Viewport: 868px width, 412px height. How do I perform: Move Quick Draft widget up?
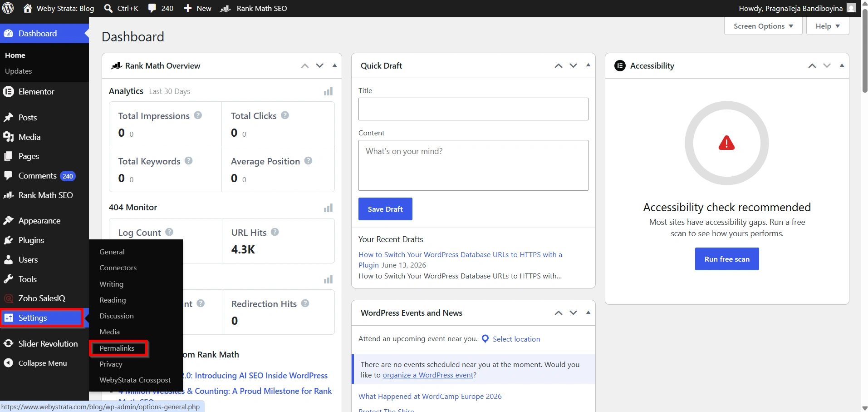(x=559, y=66)
